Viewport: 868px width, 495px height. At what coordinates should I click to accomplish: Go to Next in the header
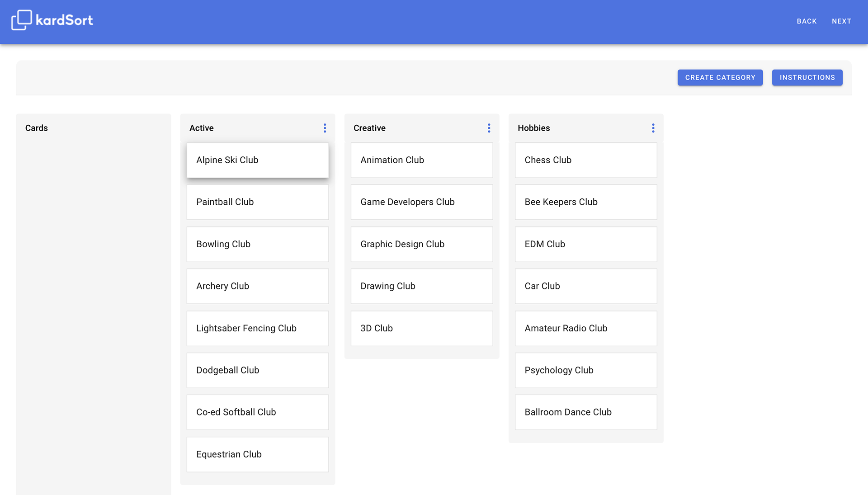click(841, 21)
